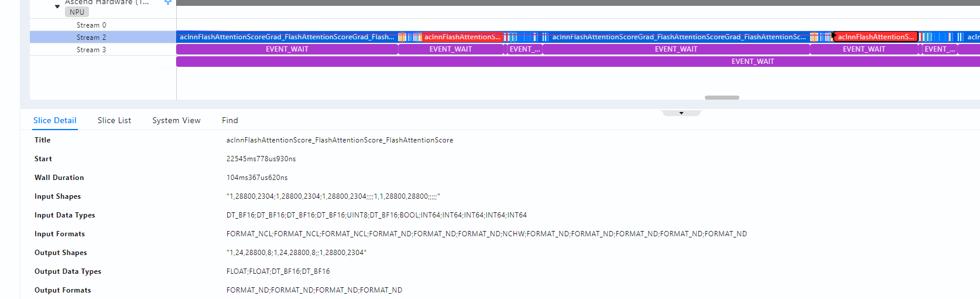Viewport: 980px width, 299px height.
Task: Click the Output Formats value FORMAT_ND;FORMAT_ND;FORMAT_ND;FORMAT_ND
Action: pyautogui.click(x=314, y=290)
